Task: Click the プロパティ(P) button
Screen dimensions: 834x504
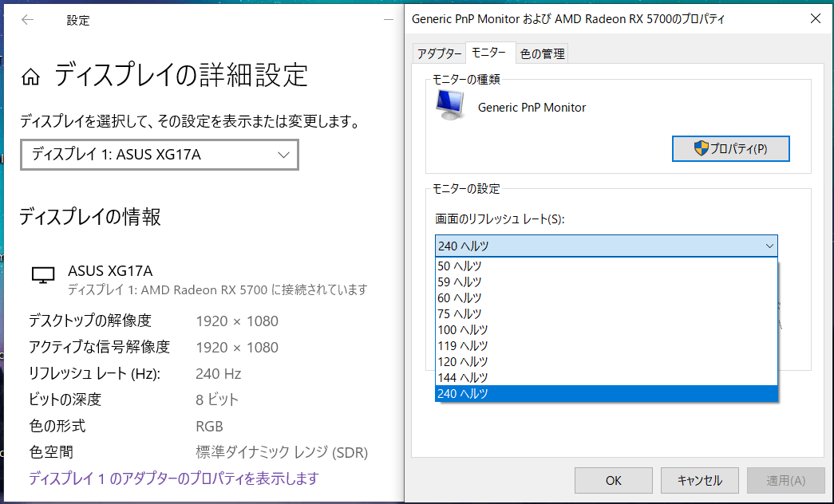Action: [x=730, y=148]
